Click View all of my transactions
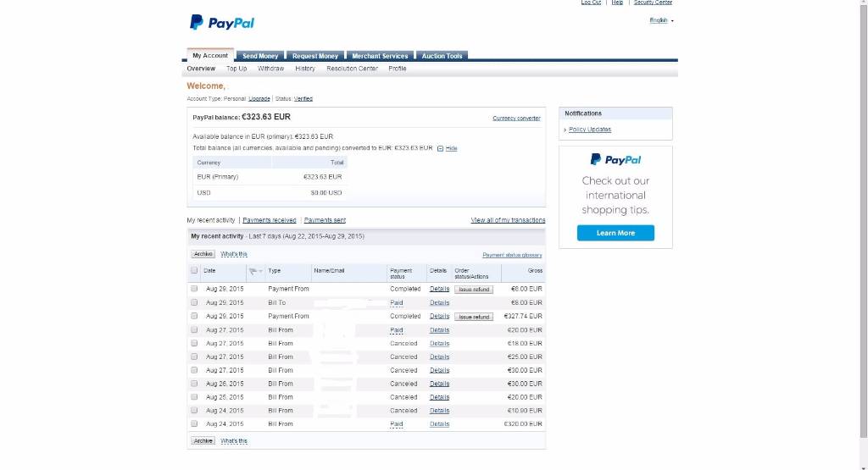868x470 pixels. (508, 220)
